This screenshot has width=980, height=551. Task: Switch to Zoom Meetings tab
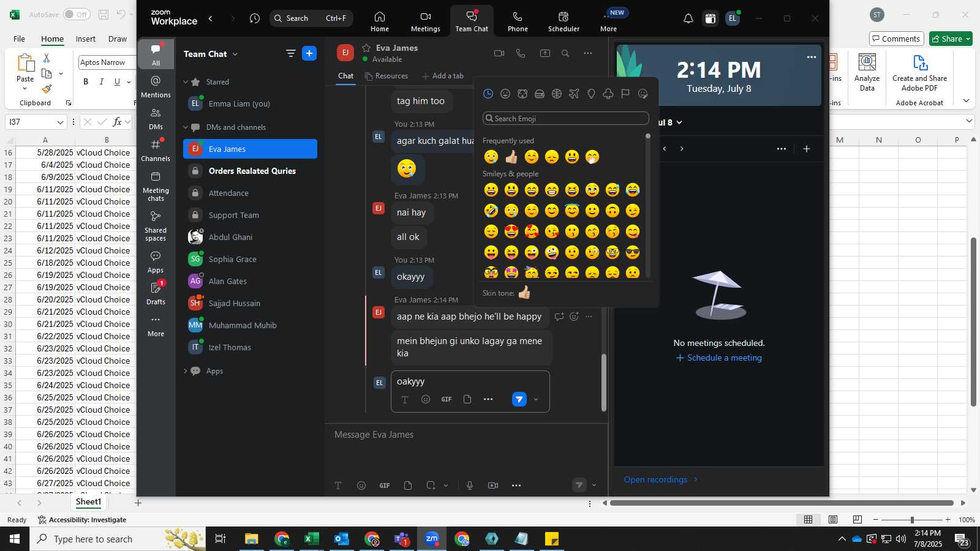tap(426, 21)
